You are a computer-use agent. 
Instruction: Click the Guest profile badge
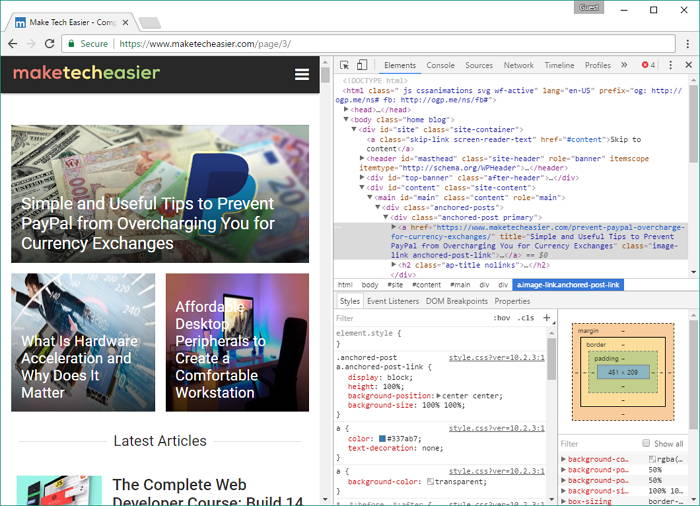[589, 8]
